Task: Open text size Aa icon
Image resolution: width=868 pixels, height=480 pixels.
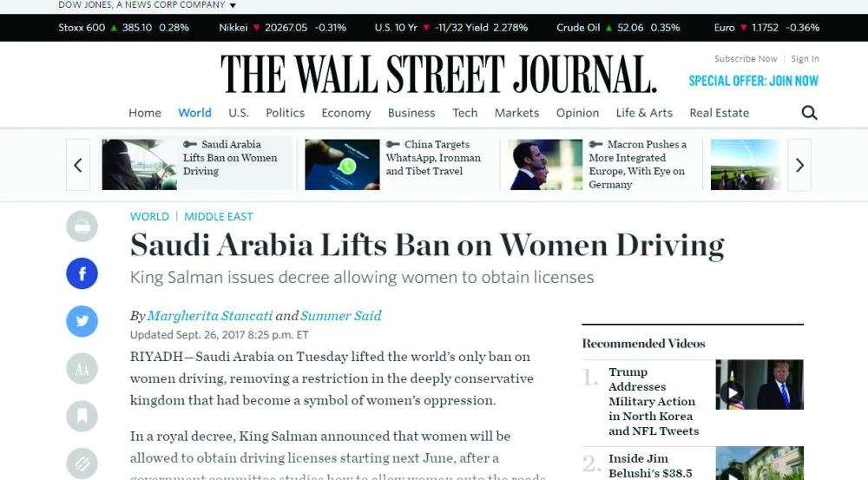Action: click(x=82, y=369)
